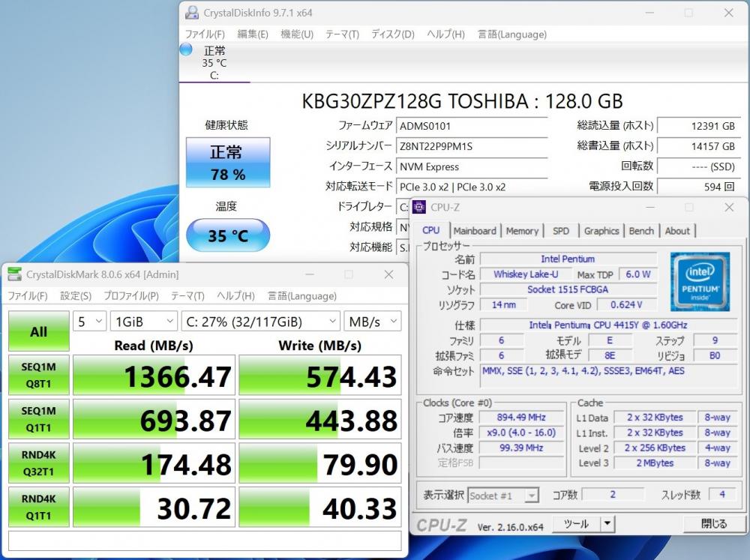Click the 693.87 read speed result
750x560 pixels.
(154, 419)
